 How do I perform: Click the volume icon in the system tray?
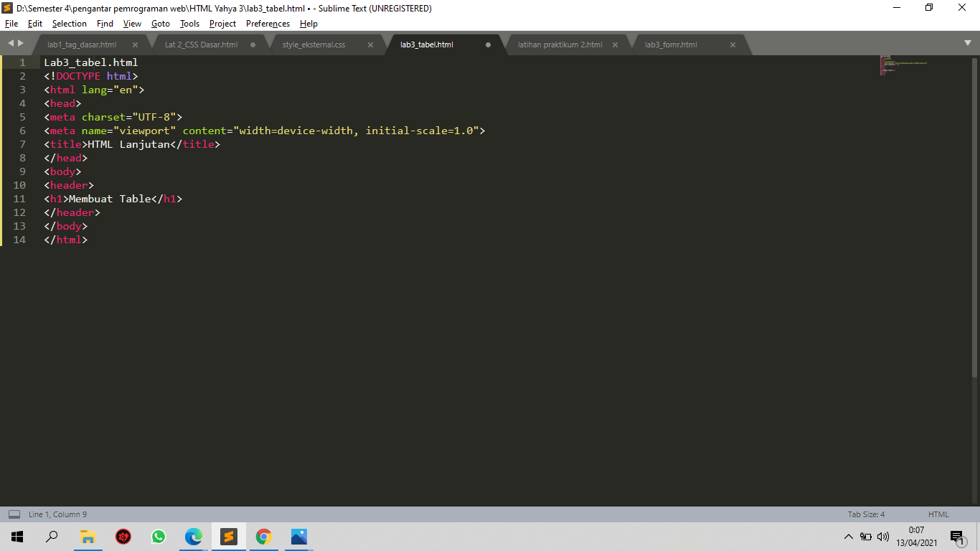coord(884,536)
